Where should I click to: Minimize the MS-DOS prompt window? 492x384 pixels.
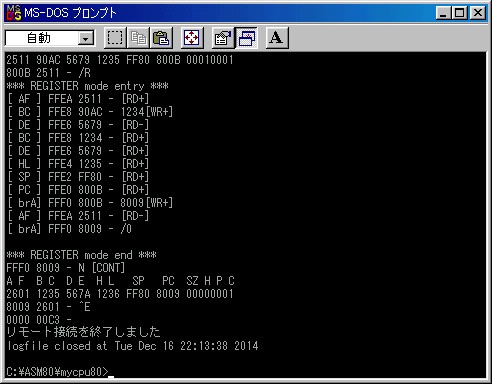(x=443, y=13)
